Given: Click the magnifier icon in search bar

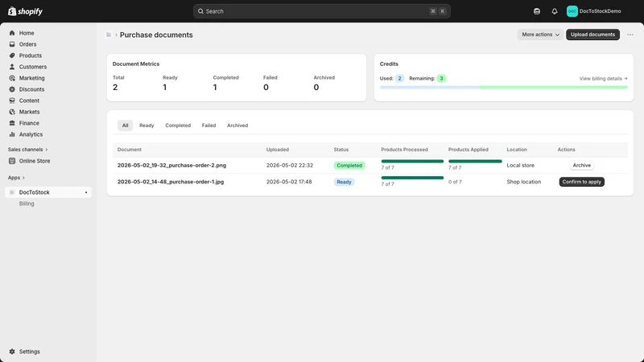Looking at the screenshot, I should pos(200,11).
